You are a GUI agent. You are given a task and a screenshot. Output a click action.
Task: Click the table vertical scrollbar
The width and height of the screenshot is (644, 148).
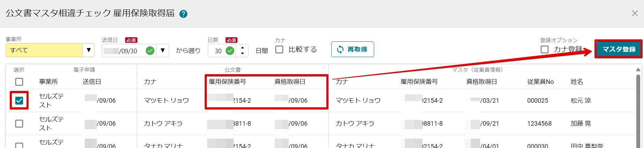click(638, 108)
